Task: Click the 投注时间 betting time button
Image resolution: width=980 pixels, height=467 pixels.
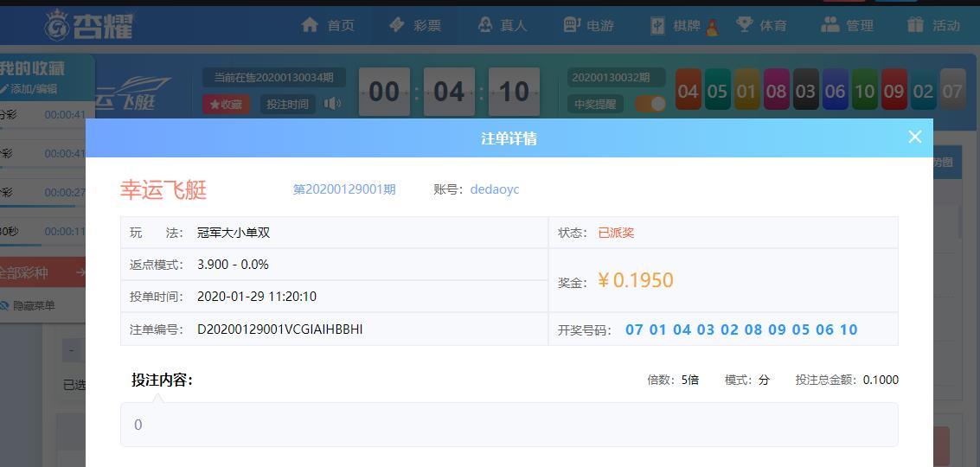Action: coord(287,105)
